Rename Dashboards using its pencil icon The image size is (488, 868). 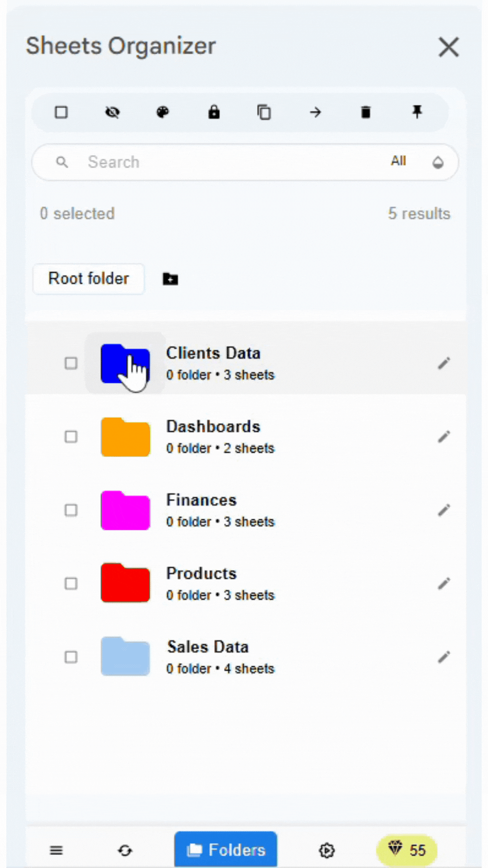444,437
